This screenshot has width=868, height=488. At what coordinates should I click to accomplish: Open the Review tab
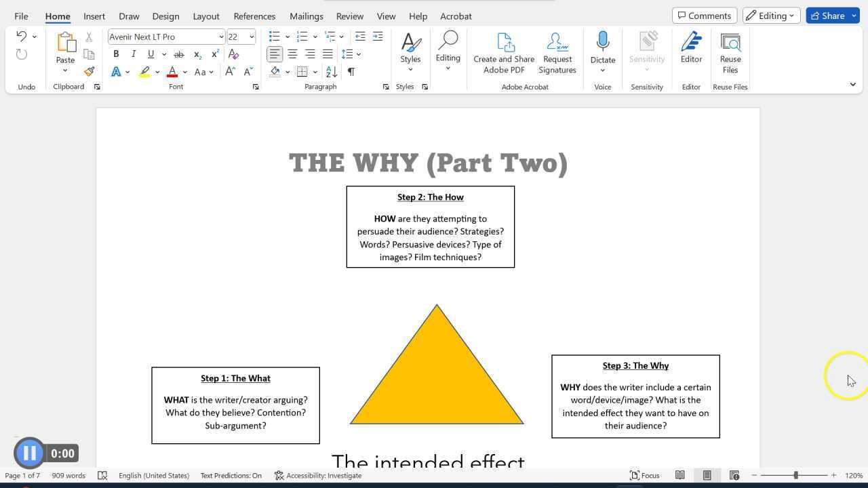[349, 16]
